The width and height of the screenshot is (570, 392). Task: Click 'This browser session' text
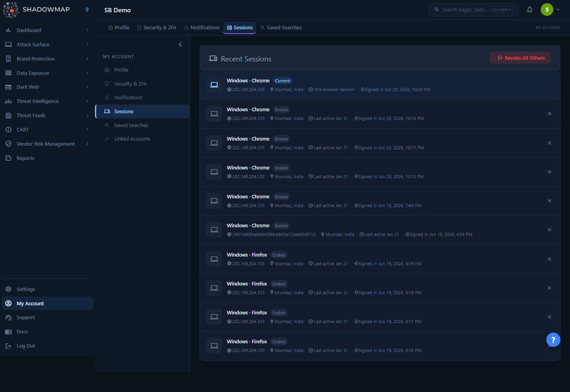[x=334, y=90]
